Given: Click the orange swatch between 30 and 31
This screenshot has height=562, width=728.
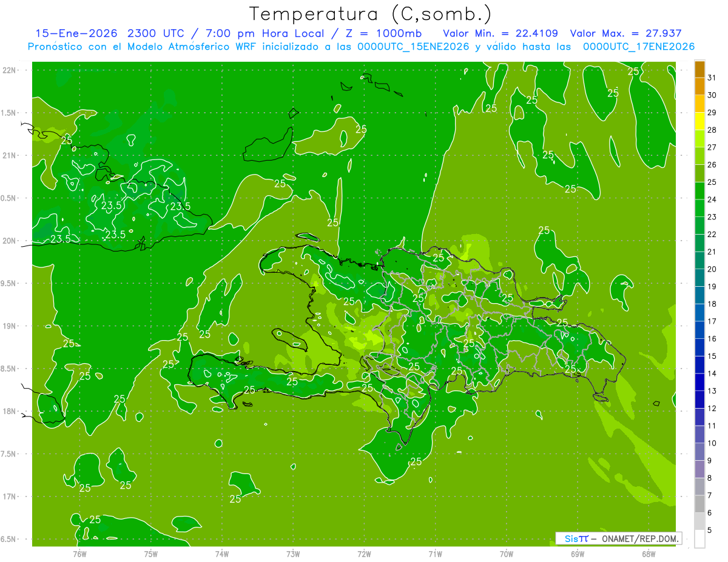Looking at the screenshot, I should pos(699,87).
